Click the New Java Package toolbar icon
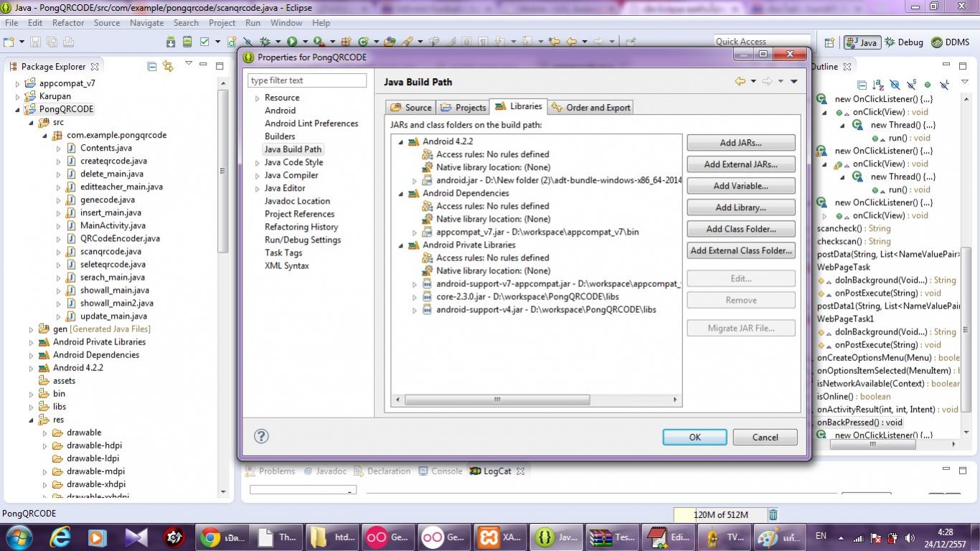This screenshot has height=551, width=980. point(346,42)
